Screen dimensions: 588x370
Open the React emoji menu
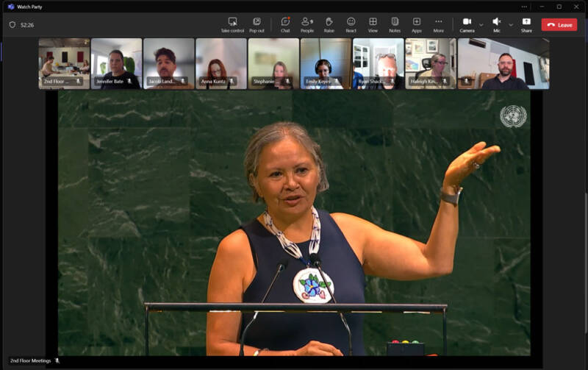pyautogui.click(x=351, y=25)
